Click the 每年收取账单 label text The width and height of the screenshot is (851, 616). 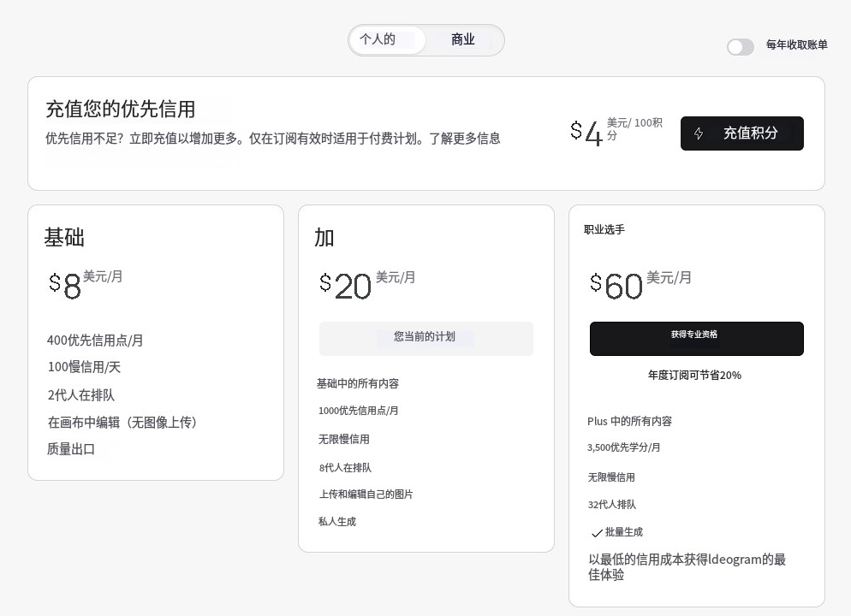click(796, 45)
